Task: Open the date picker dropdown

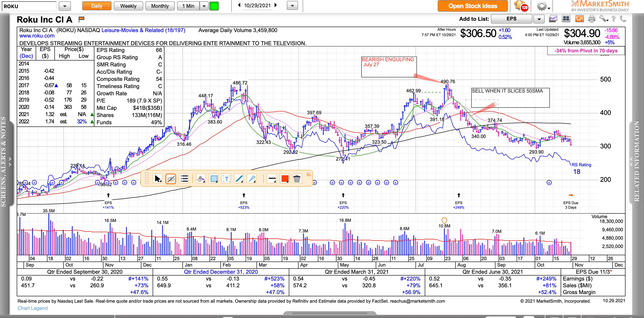Action: 292,5
